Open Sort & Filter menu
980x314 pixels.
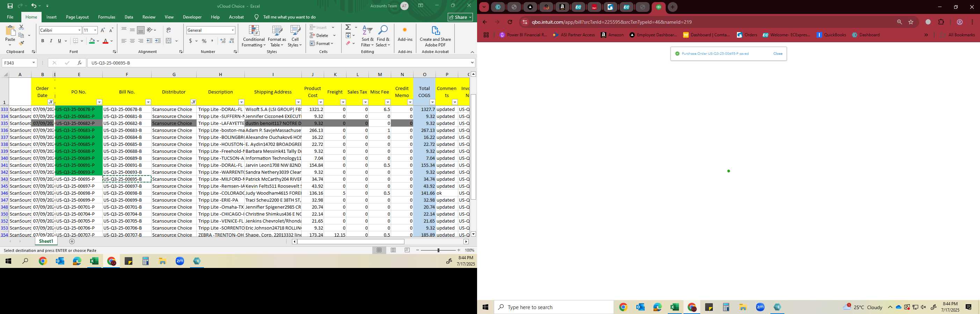coord(367,36)
